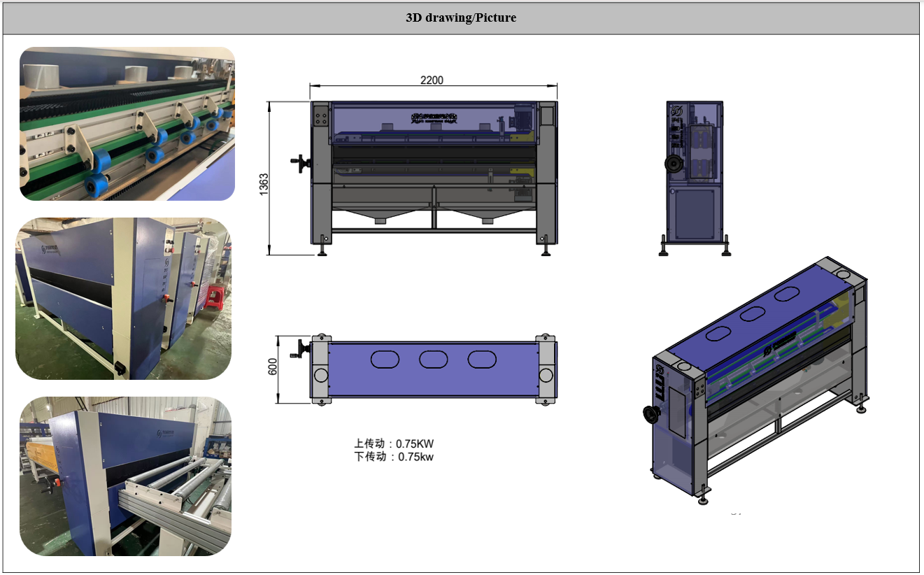Select the 2200 width dimension label
Screen dimensions: 924x575
coord(432,80)
